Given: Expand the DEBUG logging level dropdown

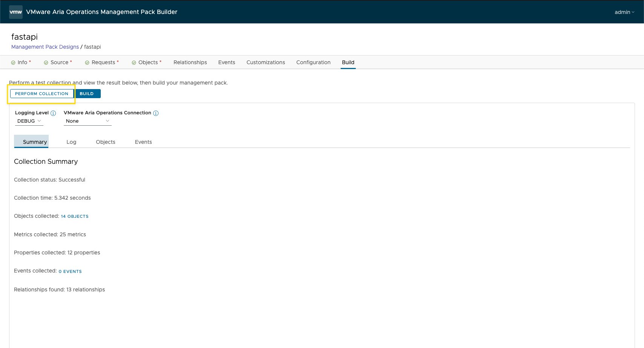Looking at the screenshot, I should (29, 121).
